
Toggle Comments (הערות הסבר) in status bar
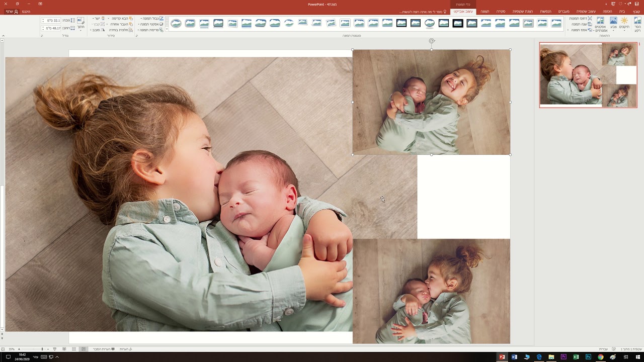(104, 349)
